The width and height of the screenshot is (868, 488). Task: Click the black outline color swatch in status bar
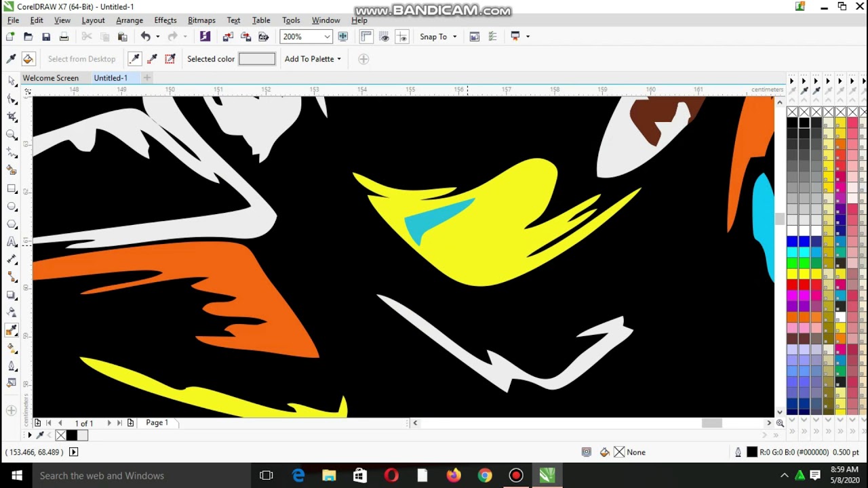pos(751,452)
